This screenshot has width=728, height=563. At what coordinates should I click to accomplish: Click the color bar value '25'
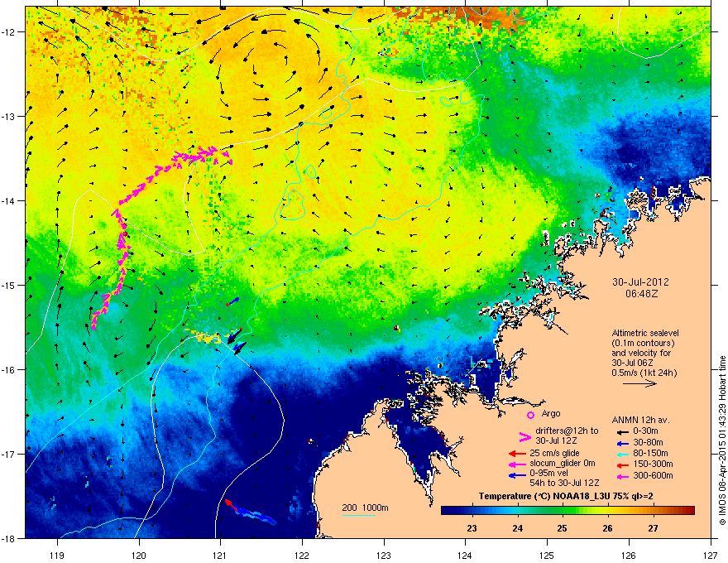(x=563, y=528)
